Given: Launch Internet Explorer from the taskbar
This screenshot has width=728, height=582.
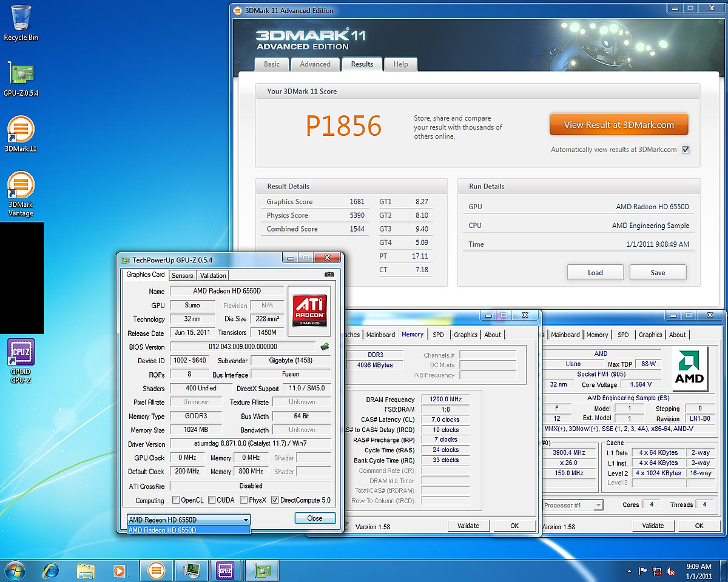Looking at the screenshot, I should coord(51,570).
